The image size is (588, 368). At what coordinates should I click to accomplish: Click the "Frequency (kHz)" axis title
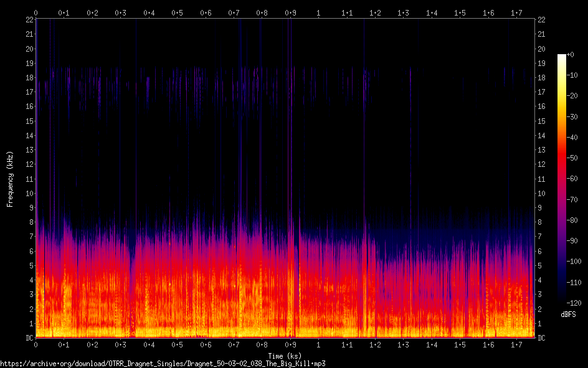point(10,179)
